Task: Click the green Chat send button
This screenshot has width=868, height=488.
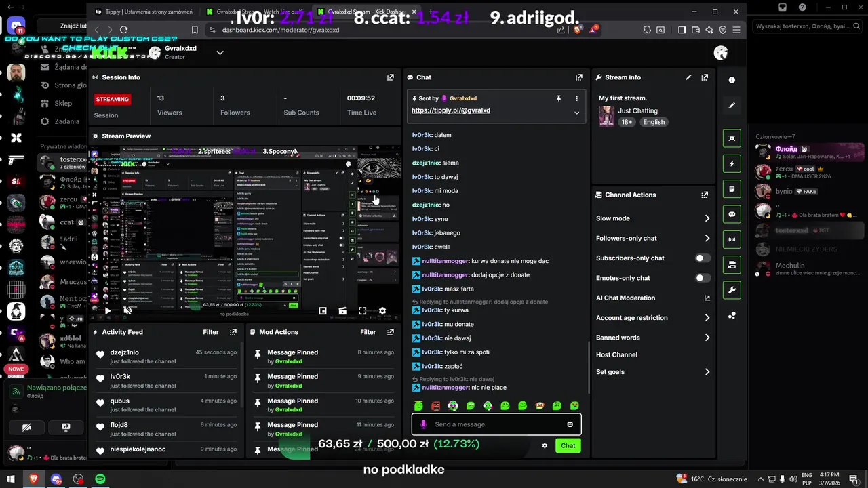Action: click(568, 445)
